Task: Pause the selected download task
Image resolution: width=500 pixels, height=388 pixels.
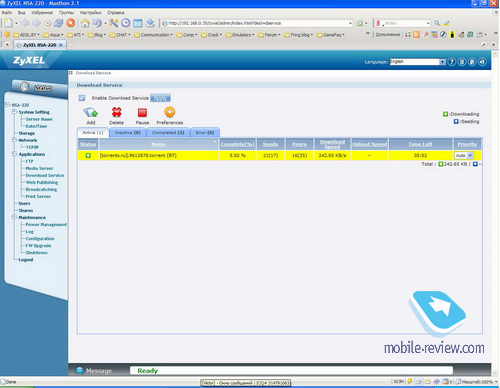Action: (x=142, y=113)
